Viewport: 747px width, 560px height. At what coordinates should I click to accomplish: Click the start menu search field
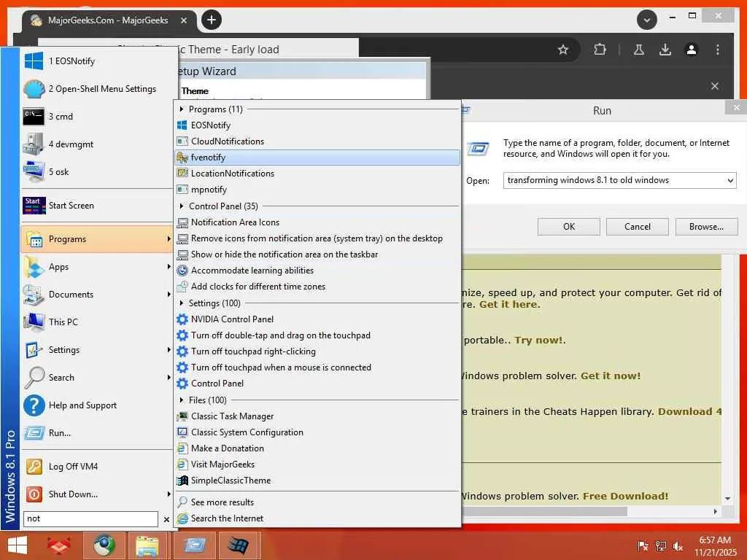(x=90, y=518)
